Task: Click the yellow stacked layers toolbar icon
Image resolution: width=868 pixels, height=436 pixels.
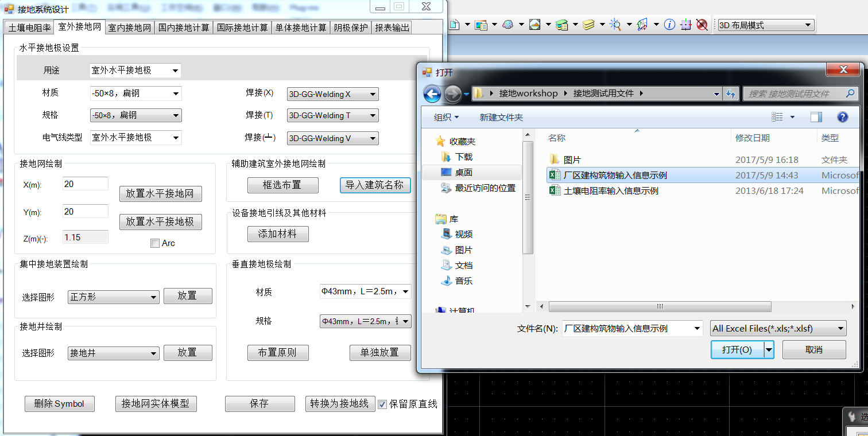Action: (x=588, y=25)
